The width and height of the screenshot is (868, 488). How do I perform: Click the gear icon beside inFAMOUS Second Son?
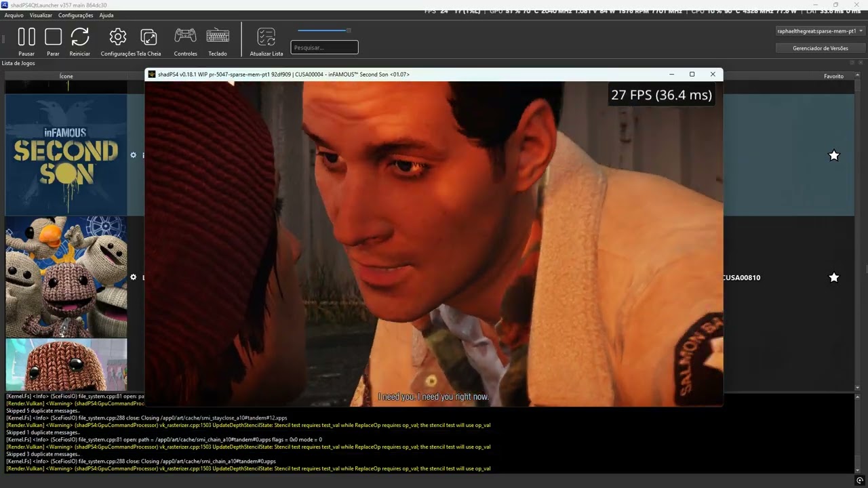coord(134,155)
